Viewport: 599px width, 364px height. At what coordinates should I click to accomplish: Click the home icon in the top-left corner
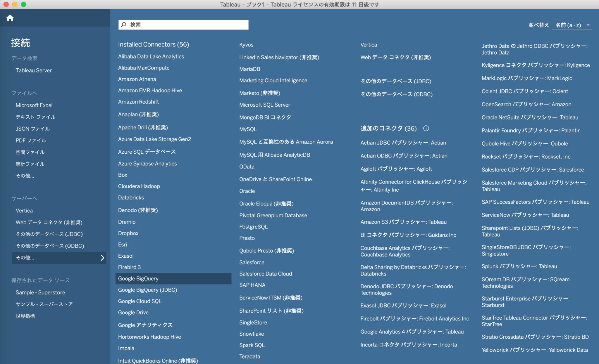pyautogui.click(x=10, y=18)
